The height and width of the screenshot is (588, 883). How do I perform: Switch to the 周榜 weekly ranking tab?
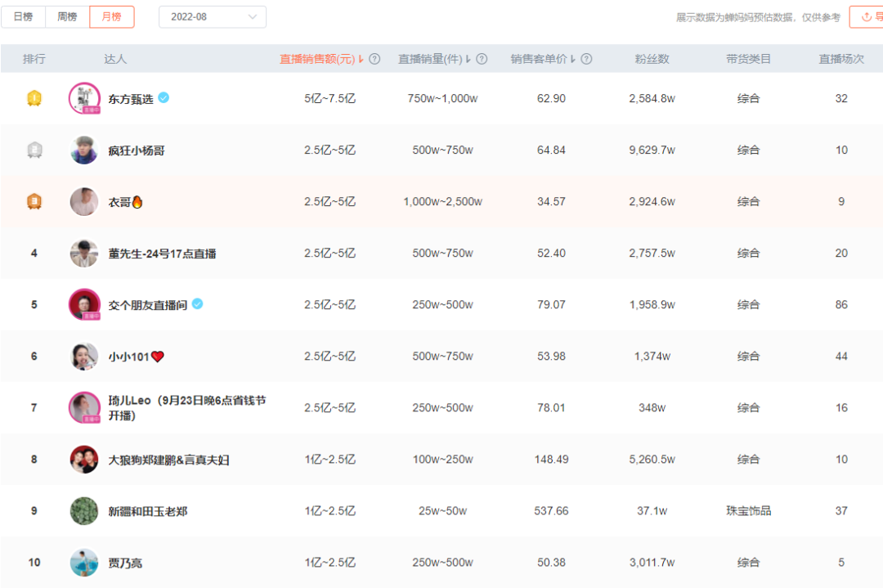[x=67, y=17]
